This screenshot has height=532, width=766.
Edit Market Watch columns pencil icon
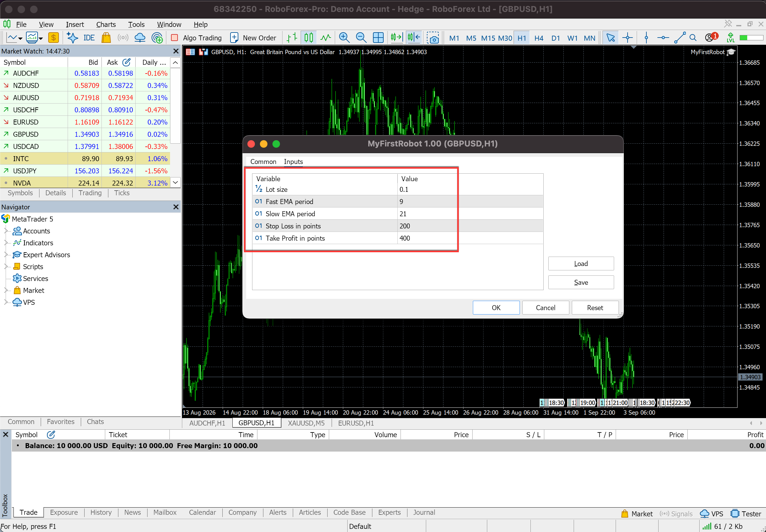127,62
